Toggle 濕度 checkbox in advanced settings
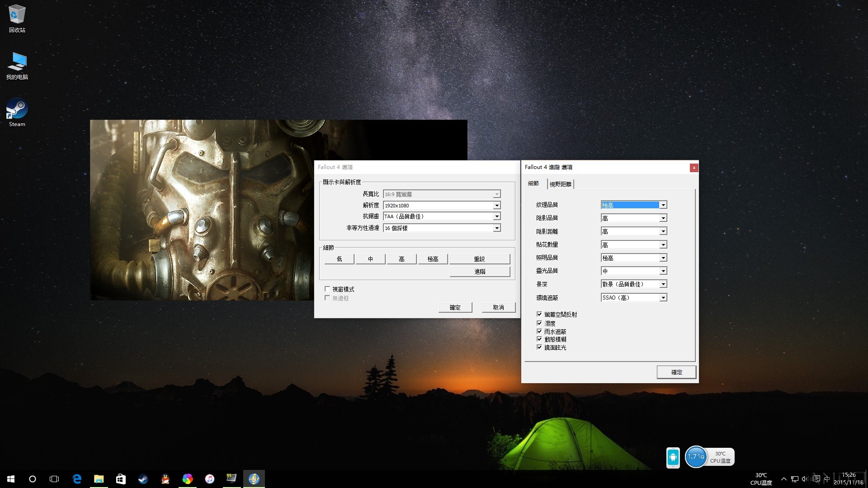 539,322
